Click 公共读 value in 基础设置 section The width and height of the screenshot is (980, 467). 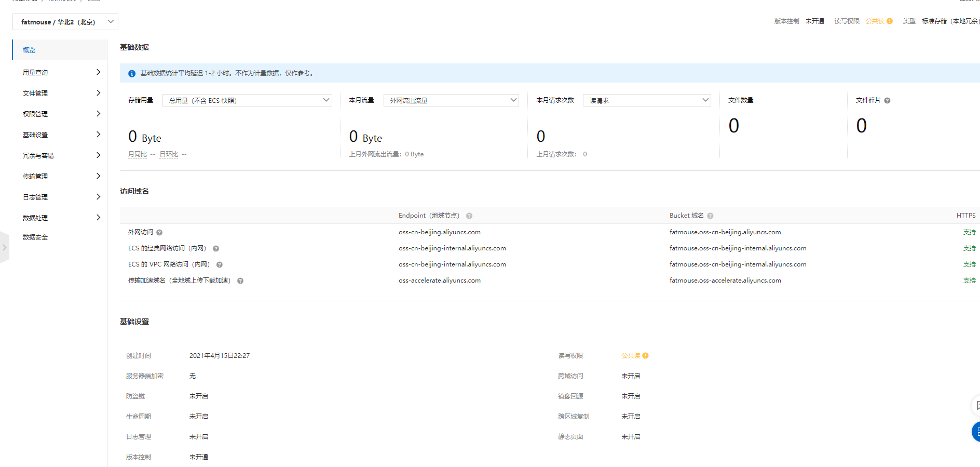tap(631, 356)
